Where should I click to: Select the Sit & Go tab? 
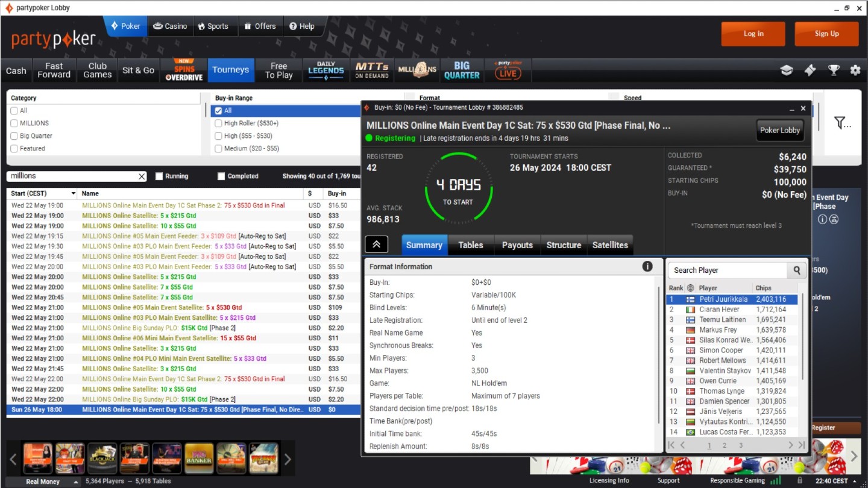click(138, 70)
